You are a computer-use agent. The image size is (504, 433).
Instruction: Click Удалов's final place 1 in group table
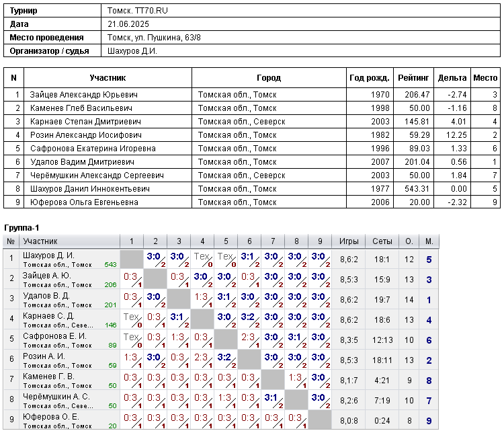[429, 300]
